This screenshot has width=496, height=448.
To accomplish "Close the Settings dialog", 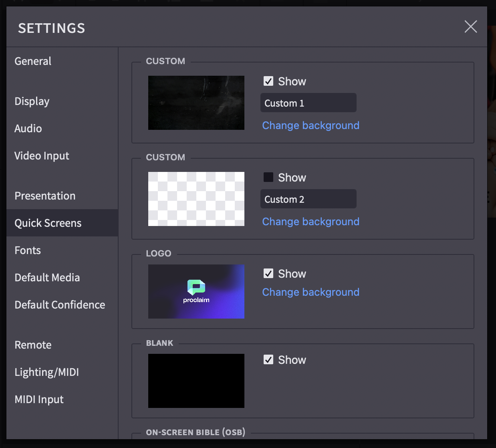I will [471, 27].
